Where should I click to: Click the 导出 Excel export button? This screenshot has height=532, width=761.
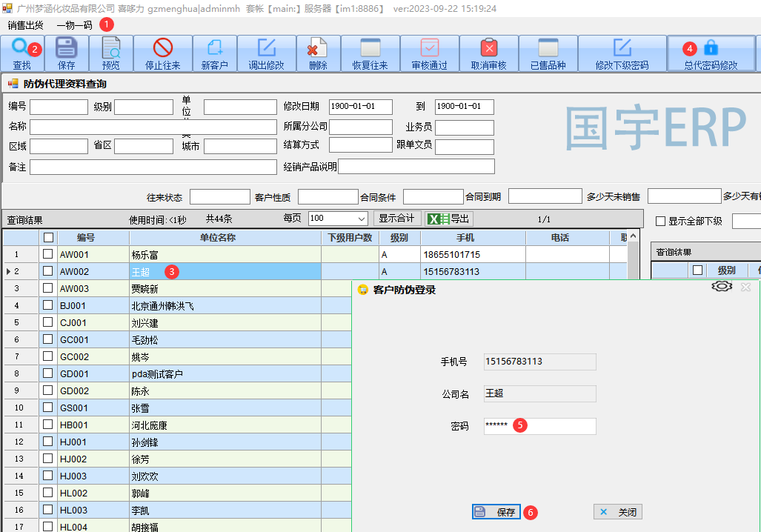tap(449, 219)
